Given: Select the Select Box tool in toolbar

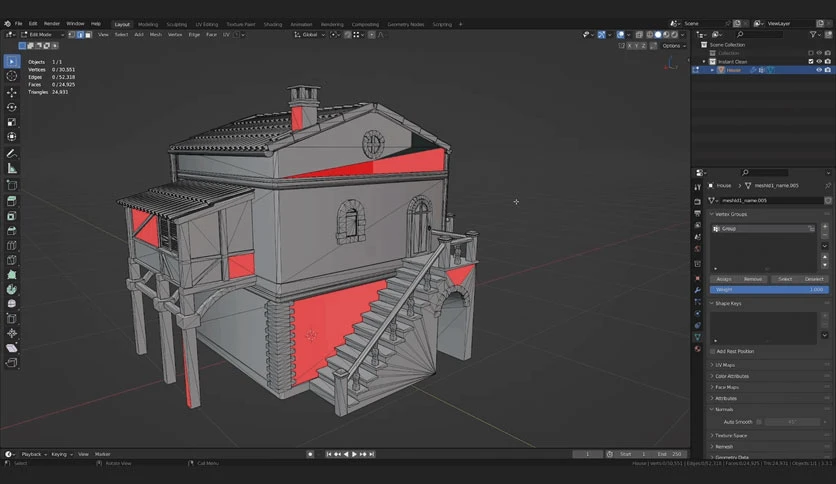Looking at the screenshot, I should (x=11, y=61).
